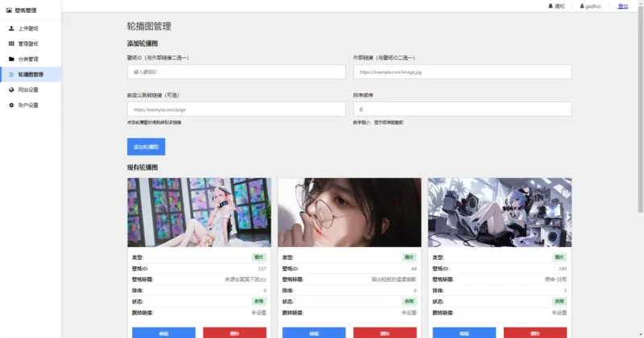This screenshot has width=644, height=338.
Task: Click the 登出 logout link
Action: coord(622,6)
